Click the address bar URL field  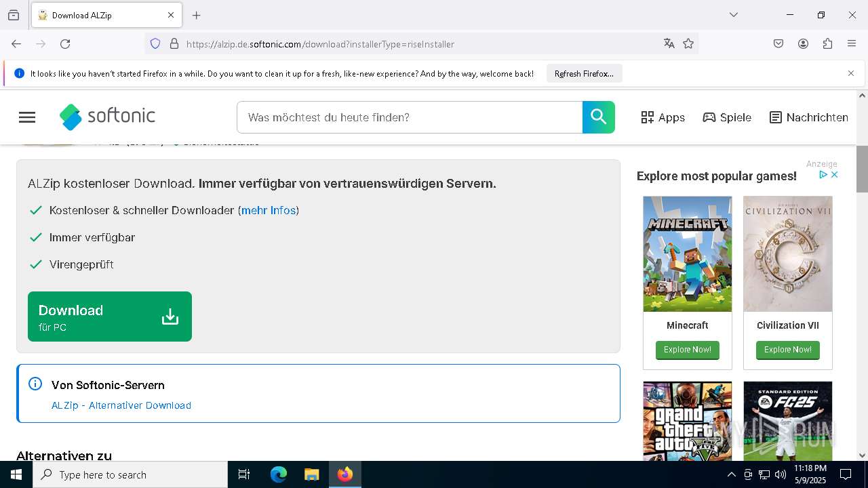pos(420,44)
